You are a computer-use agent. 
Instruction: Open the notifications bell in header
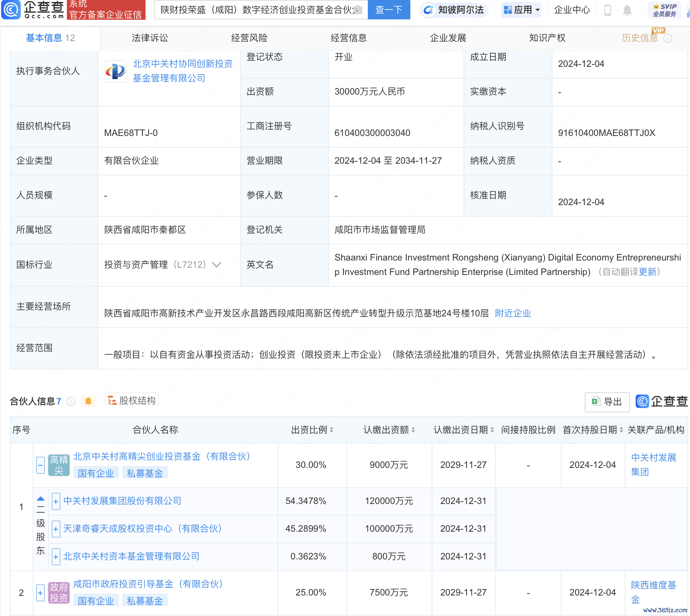627,10
